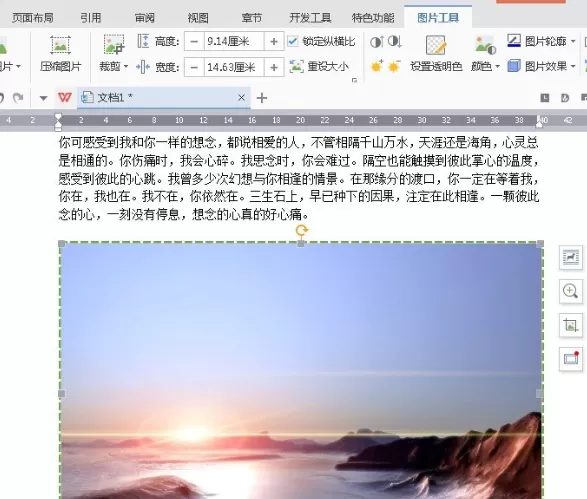Switch to View (视图) tab
The width and height of the screenshot is (587, 499).
tap(198, 18)
